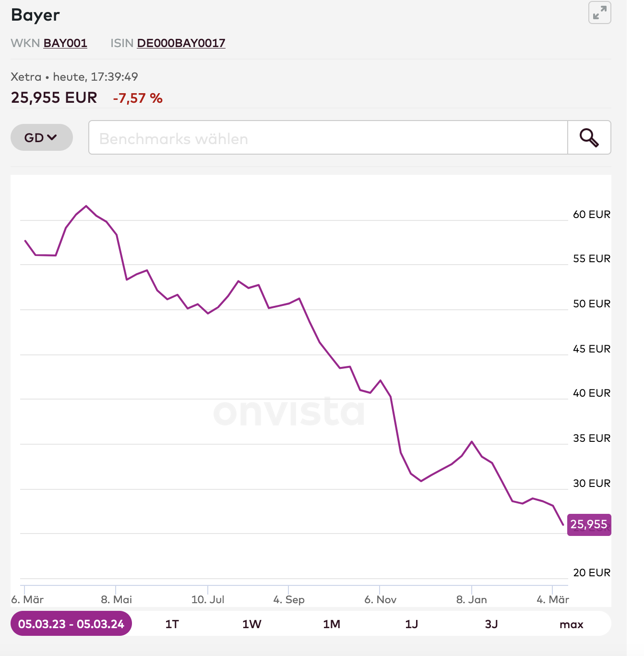Viewport: 644px width, 656px height.
Task: Select the 1T time range
Action: [x=172, y=624]
